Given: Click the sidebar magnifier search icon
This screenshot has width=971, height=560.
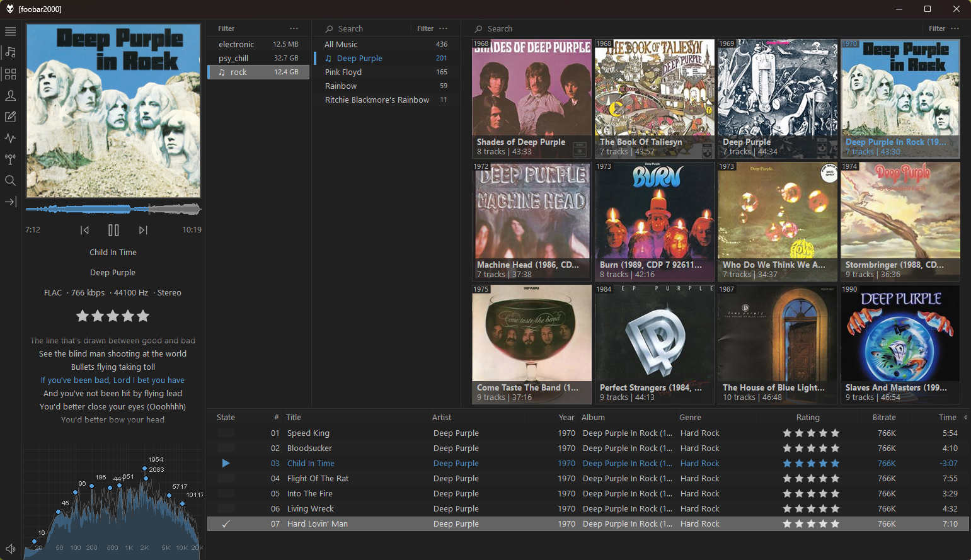Looking at the screenshot, I should (10, 181).
